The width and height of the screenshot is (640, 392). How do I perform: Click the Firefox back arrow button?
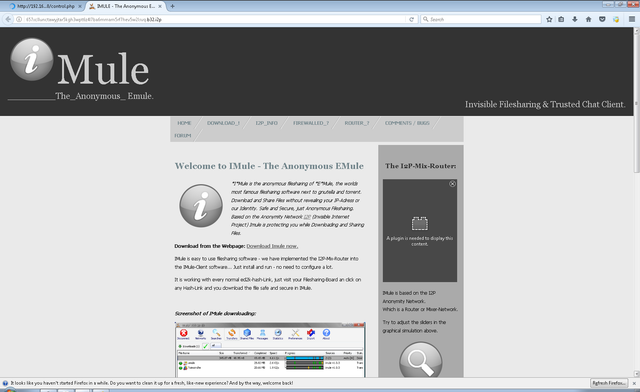8,19
